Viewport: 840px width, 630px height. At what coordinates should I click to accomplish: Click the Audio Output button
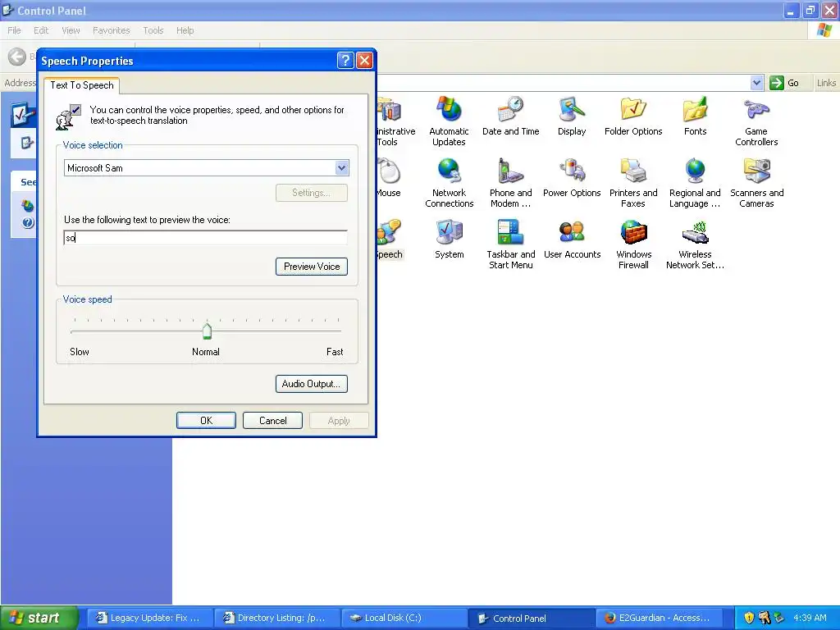point(311,384)
